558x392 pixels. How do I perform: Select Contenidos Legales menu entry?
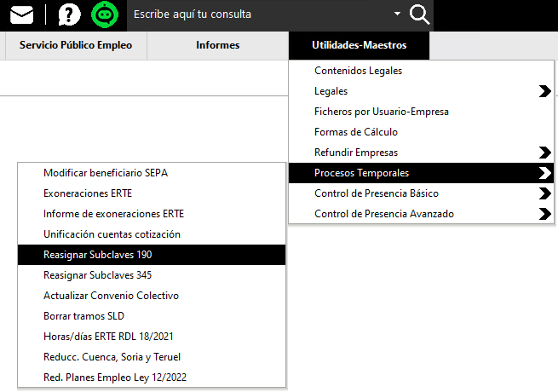pos(358,71)
